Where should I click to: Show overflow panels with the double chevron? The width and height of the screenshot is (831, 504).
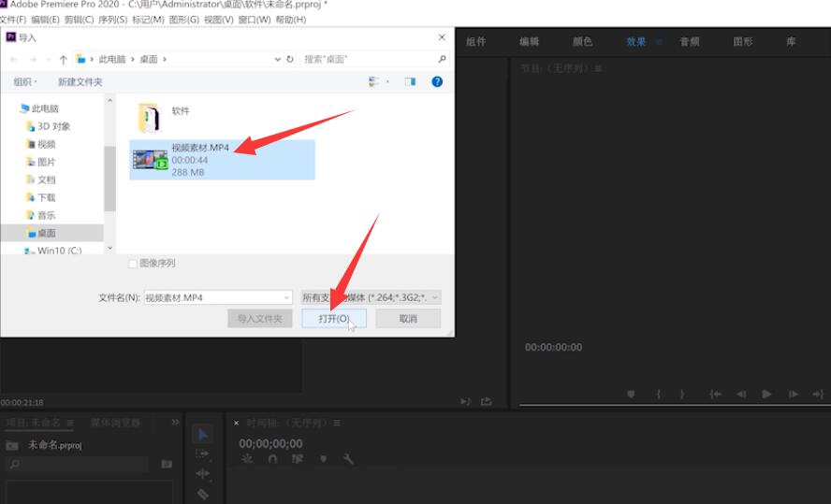175,422
